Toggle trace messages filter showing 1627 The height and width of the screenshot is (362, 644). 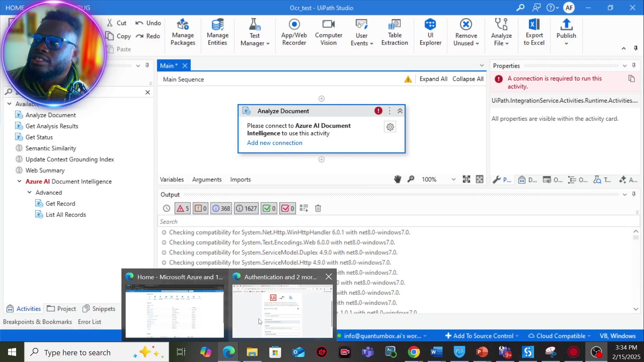click(246, 208)
